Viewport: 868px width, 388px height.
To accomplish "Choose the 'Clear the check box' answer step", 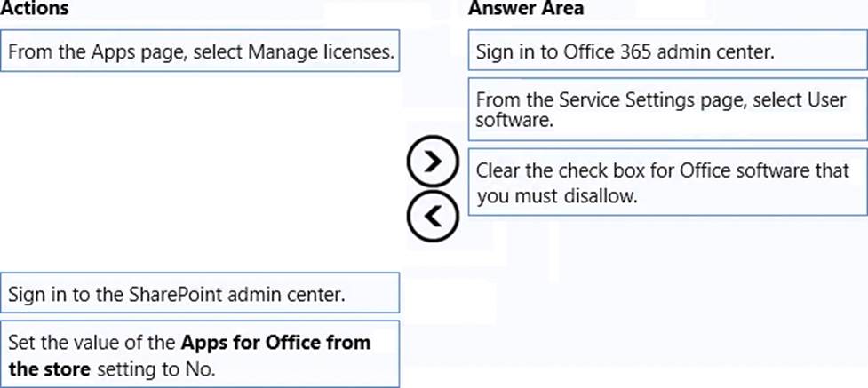I will pos(667,184).
